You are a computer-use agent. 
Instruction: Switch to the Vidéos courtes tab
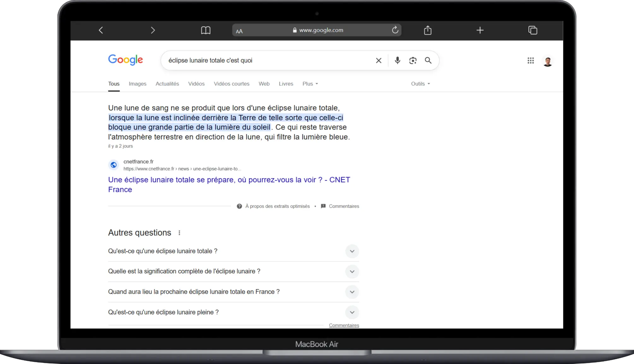click(x=232, y=84)
